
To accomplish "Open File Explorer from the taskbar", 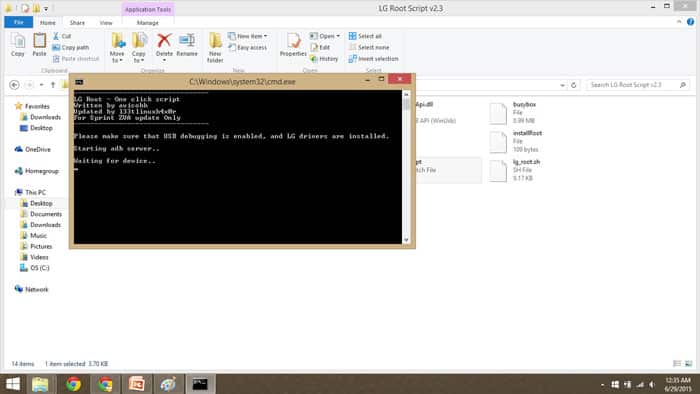I will pyautogui.click(x=40, y=384).
